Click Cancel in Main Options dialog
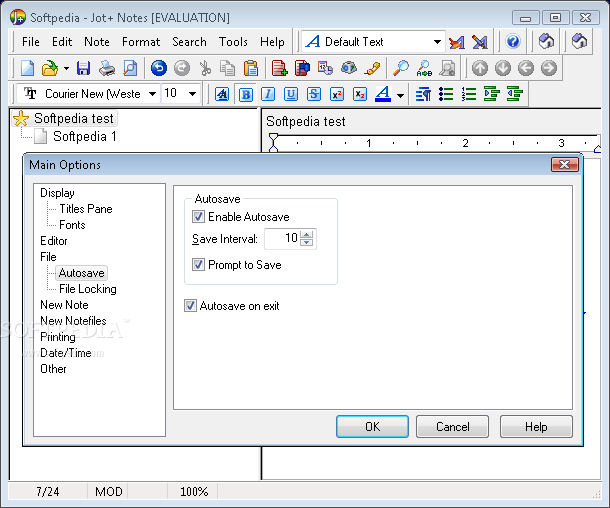 tap(452, 427)
